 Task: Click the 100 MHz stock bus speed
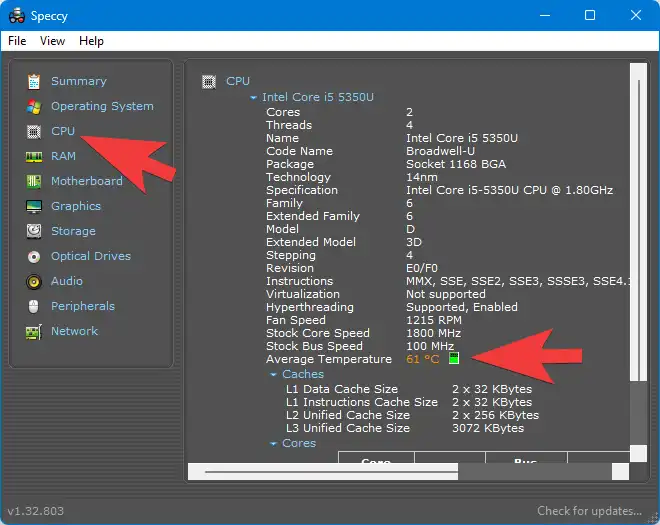click(x=430, y=346)
